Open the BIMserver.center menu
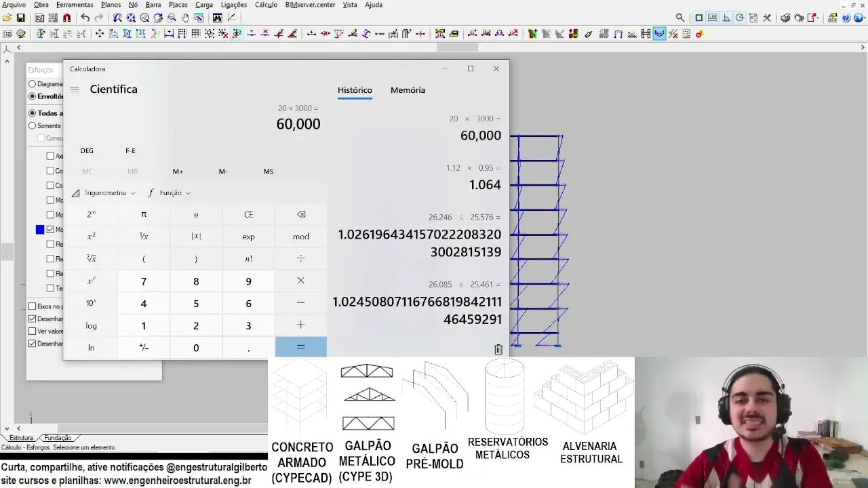868x488 pixels. click(x=310, y=5)
